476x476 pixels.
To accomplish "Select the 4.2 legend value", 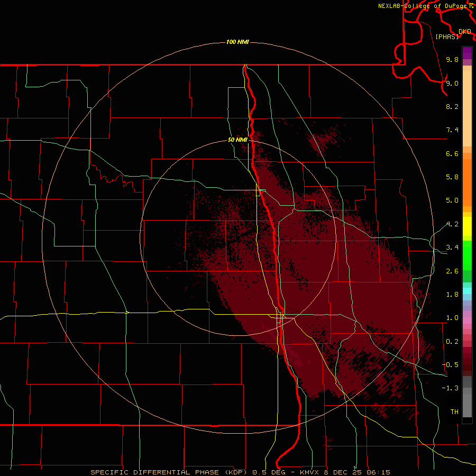I will (x=452, y=224).
